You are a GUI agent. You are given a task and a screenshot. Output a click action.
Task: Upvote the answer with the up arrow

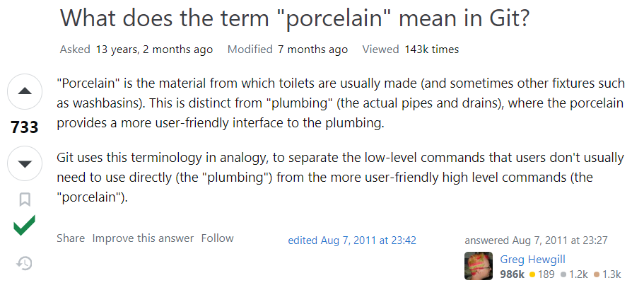(x=25, y=92)
